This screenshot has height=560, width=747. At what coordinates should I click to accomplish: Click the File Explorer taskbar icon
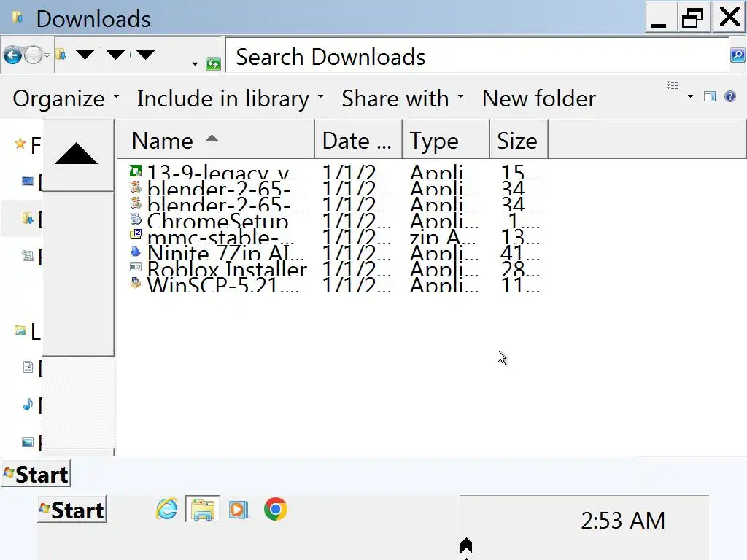[203, 509]
